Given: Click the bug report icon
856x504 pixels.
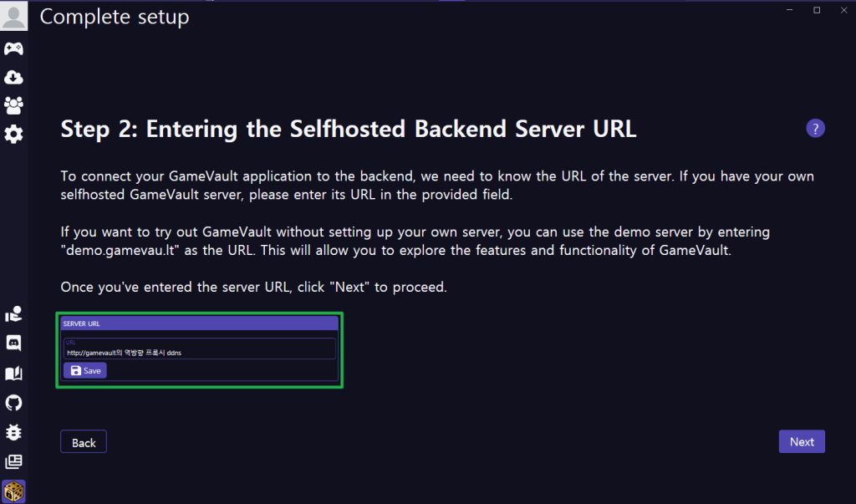Looking at the screenshot, I should click(13, 432).
